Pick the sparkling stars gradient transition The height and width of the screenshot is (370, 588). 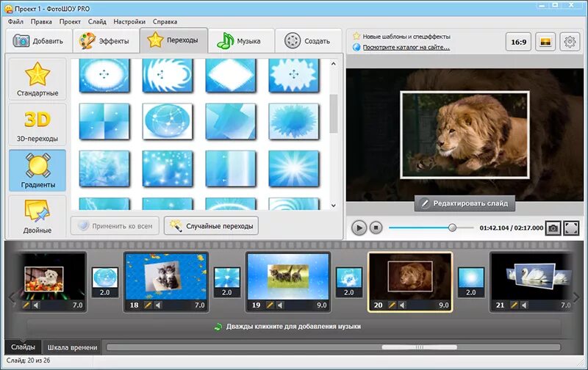click(x=168, y=169)
